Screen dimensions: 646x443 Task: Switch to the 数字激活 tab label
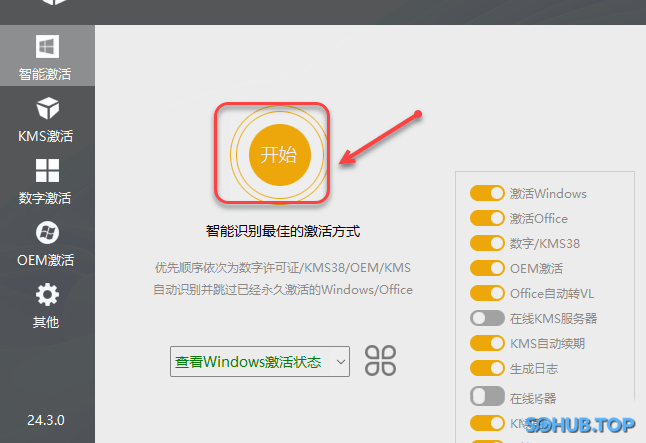click(45, 198)
